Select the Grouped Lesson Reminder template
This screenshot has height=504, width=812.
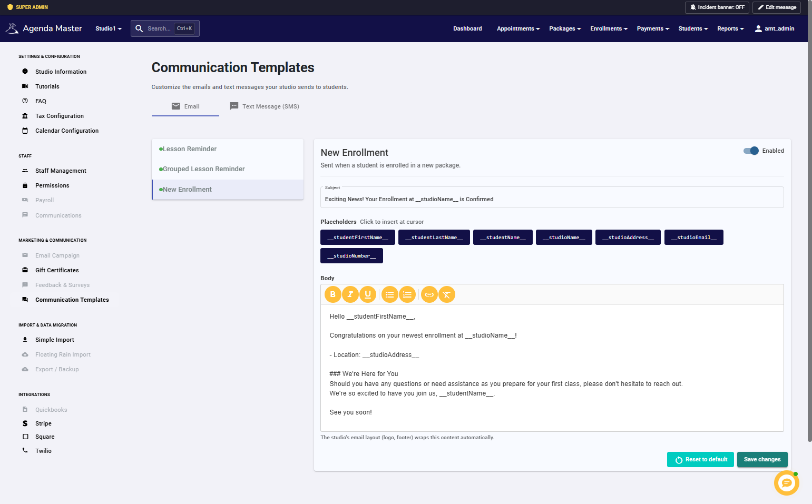pyautogui.click(x=228, y=169)
